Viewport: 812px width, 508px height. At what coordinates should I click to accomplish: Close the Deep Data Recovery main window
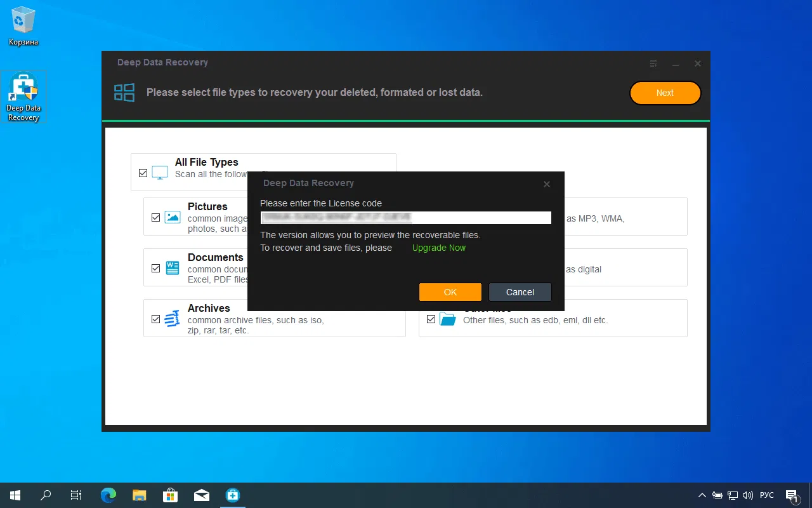click(x=698, y=63)
